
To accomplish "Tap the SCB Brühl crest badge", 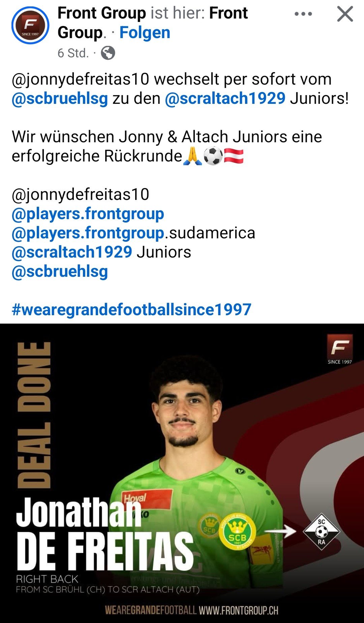I will pos(237,532).
